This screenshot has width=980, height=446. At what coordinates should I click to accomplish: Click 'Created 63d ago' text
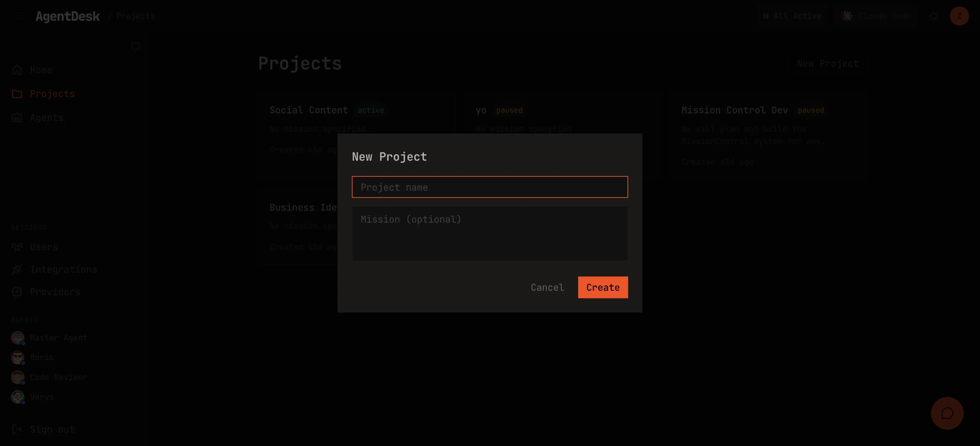717,162
